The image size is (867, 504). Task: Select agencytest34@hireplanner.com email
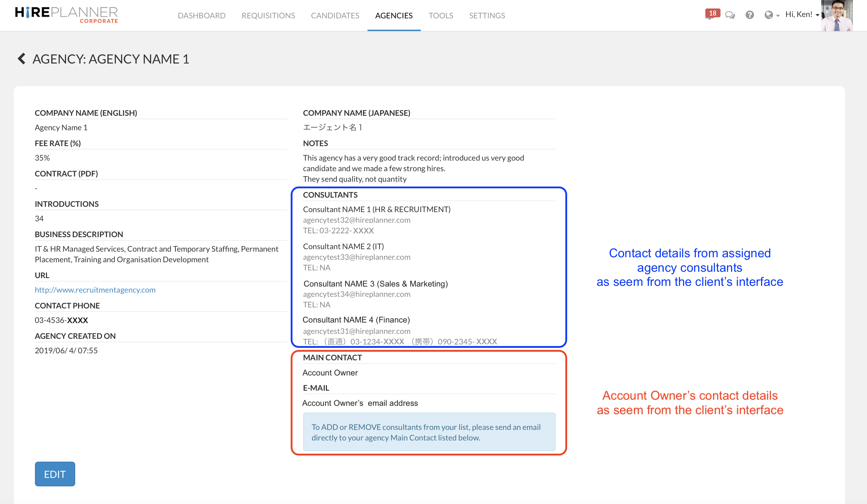click(x=357, y=294)
